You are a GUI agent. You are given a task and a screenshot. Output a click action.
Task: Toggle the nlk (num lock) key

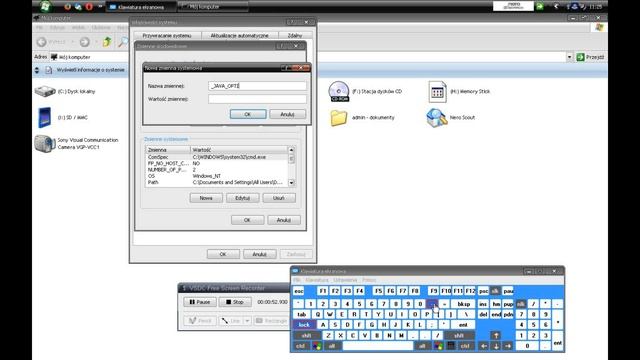[521, 304]
